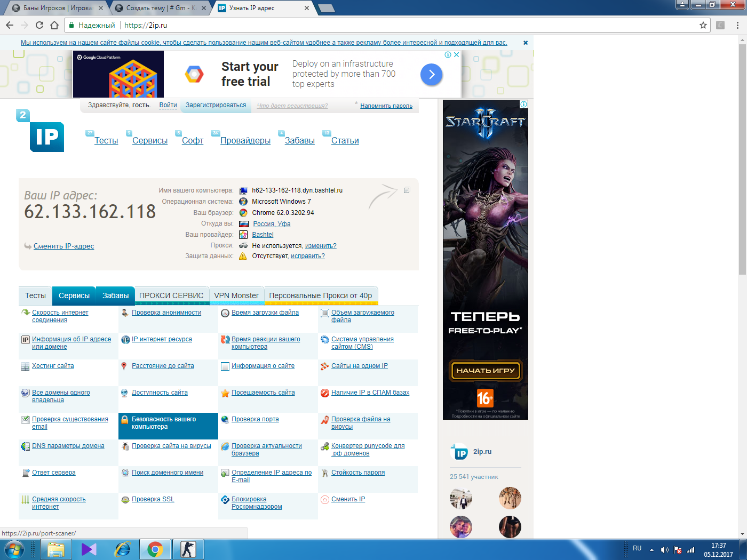Select the Сервисы tab in services panel
The image size is (747, 560).
74,295
